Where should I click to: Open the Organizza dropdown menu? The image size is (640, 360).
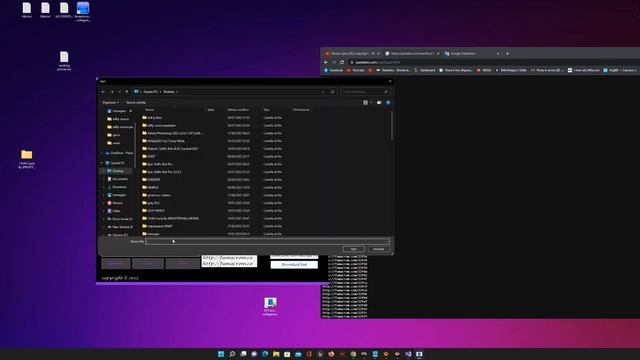click(x=111, y=102)
